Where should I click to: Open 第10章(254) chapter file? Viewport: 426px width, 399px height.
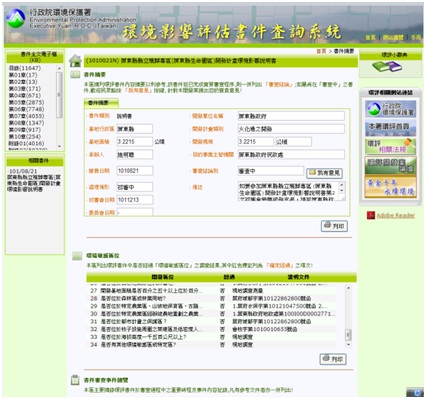[25, 137]
